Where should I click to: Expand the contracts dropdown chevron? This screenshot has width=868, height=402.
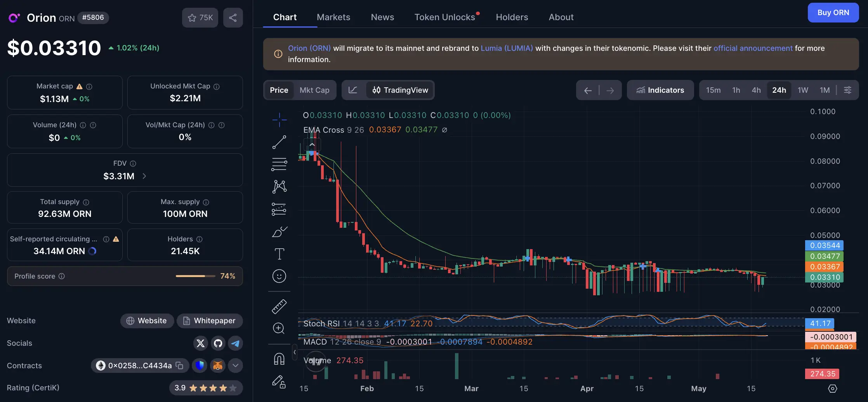click(236, 366)
